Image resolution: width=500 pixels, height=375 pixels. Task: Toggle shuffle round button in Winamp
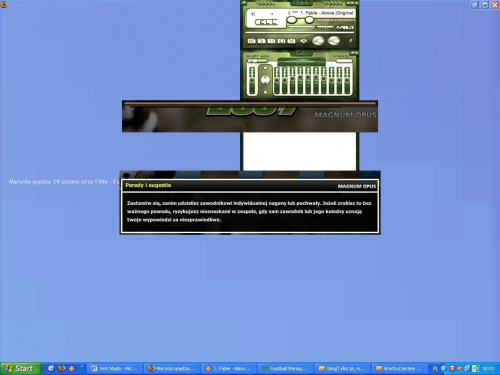pyautogui.click(x=318, y=41)
